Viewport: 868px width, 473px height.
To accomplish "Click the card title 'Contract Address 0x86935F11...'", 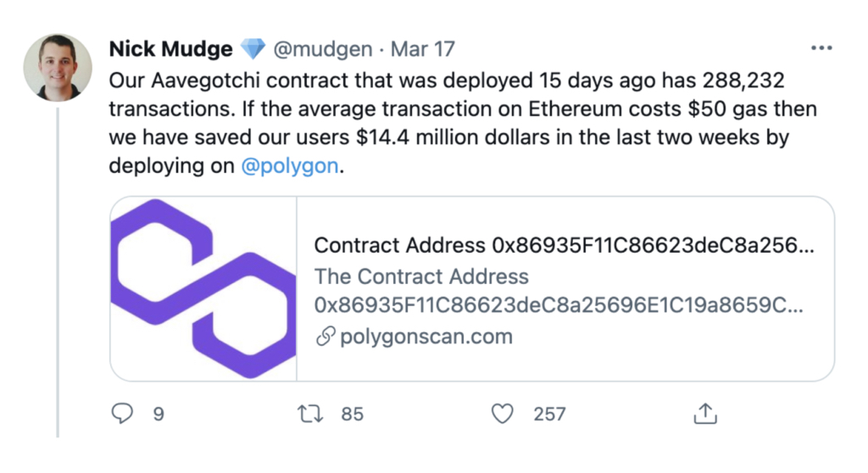I will click(x=564, y=246).
